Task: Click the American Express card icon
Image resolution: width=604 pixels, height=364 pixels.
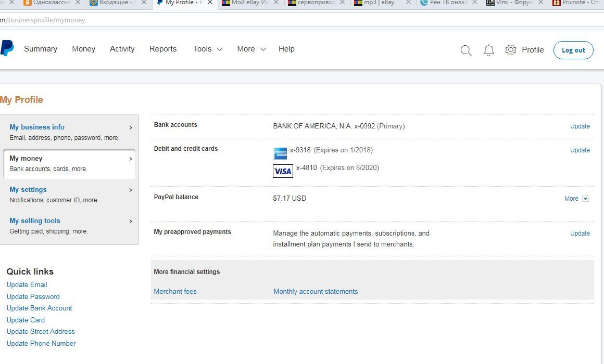Action: [280, 153]
